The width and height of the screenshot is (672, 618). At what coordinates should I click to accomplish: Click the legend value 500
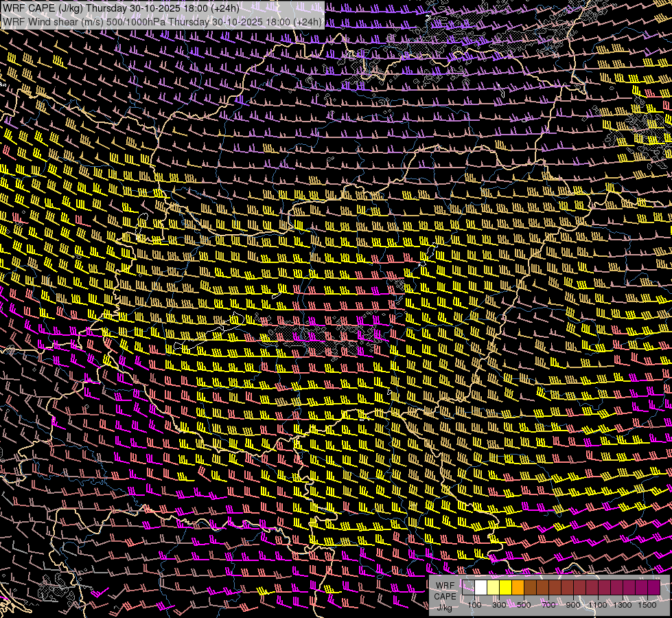point(524,605)
